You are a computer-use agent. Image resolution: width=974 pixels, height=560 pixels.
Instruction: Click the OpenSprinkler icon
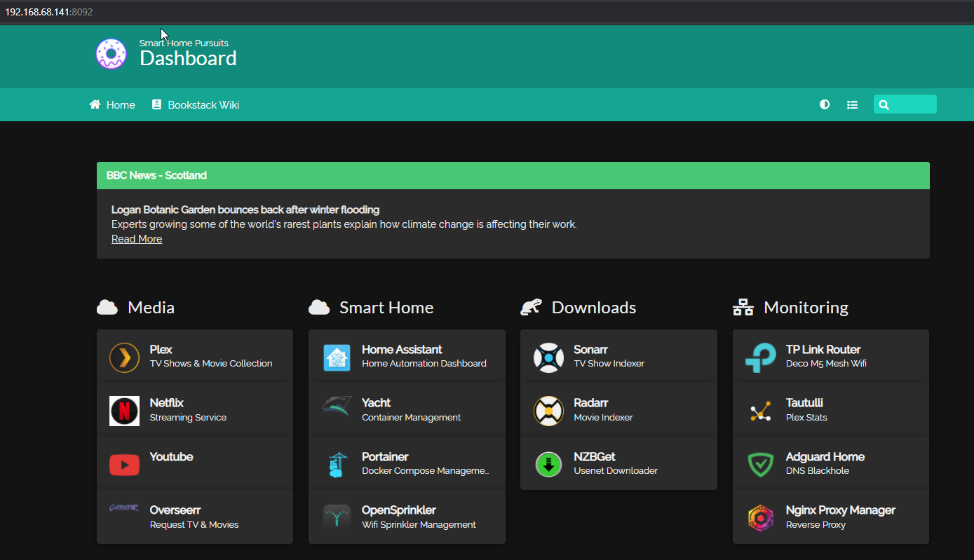tap(337, 518)
